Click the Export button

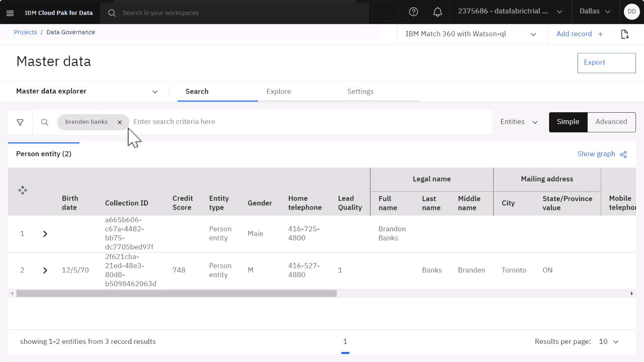point(606,63)
